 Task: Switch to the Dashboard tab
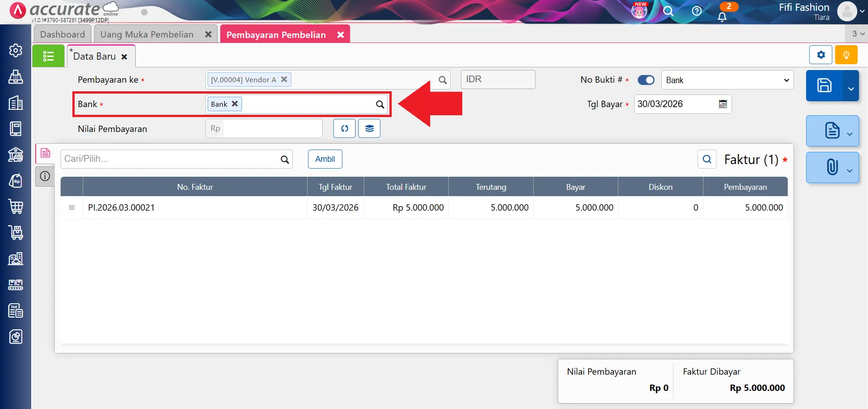[x=62, y=34]
